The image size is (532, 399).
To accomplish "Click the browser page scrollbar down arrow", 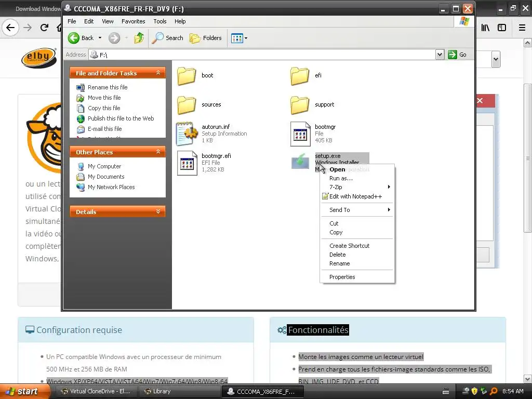I will tap(528, 379).
